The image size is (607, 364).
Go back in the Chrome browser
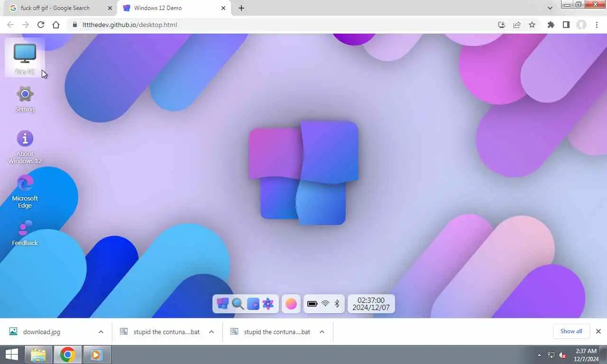click(10, 25)
